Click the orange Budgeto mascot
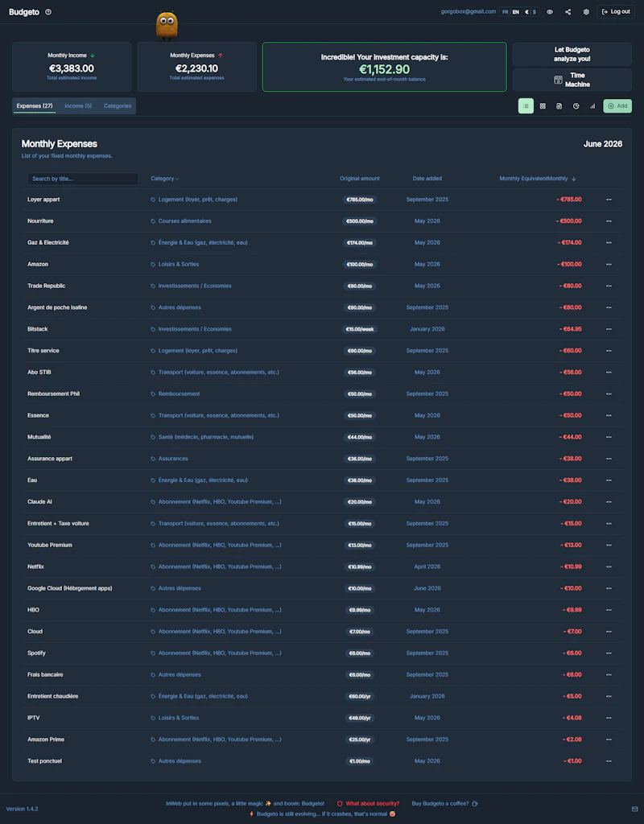 click(167, 27)
